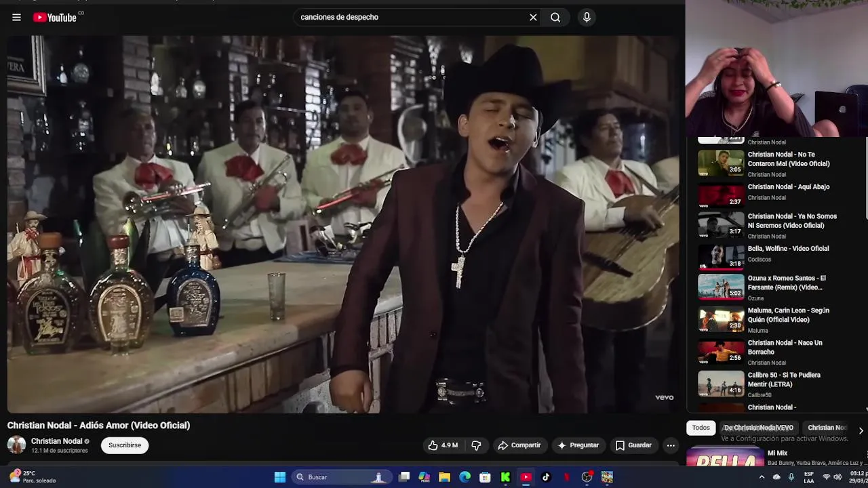Like the video with thumbs up 4.9 M
The width and height of the screenshot is (868, 488).
(x=443, y=445)
